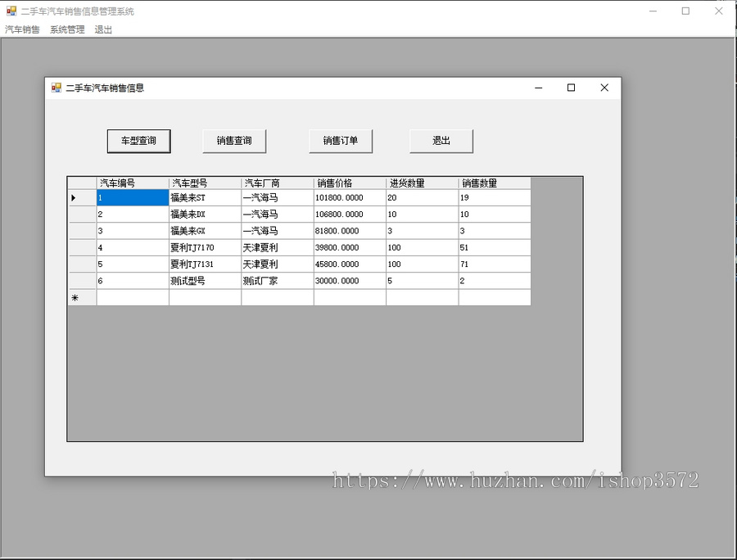This screenshot has height=560, width=737.
Task: Select the sales quantity cell 51
Action: (495, 247)
